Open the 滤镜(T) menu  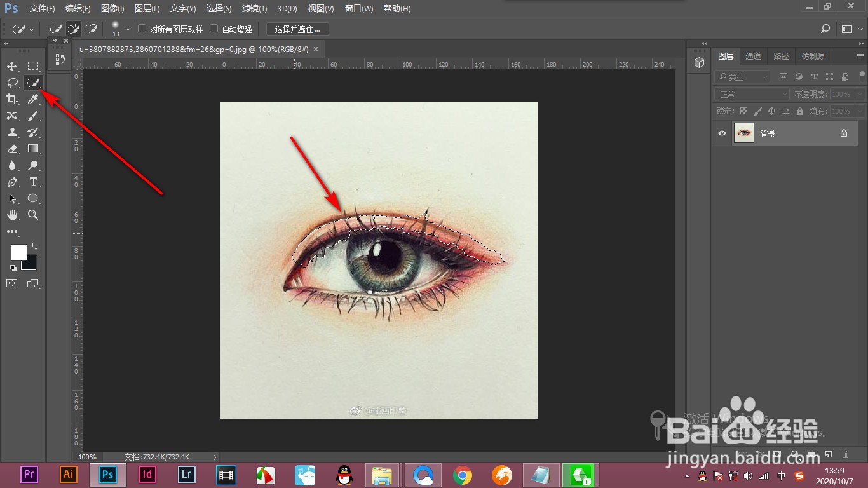coord(255,9)
